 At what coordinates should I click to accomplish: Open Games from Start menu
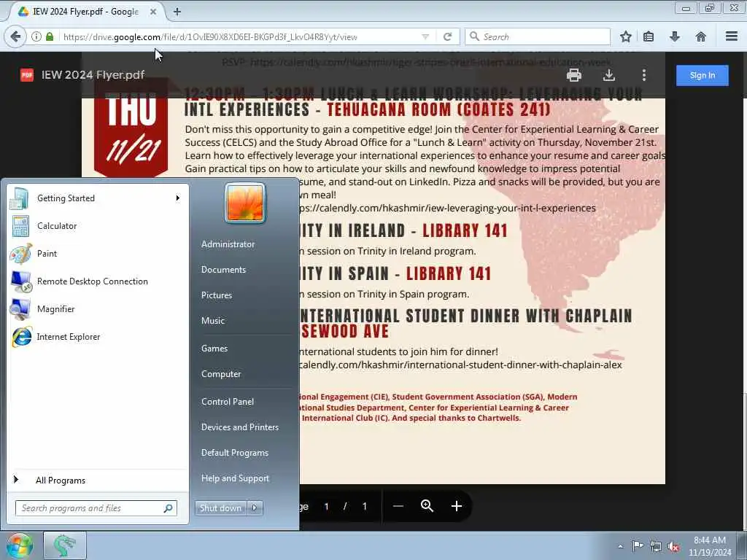point(214,349)
